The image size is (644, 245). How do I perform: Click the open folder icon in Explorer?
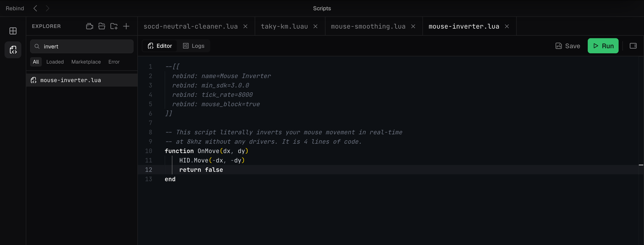(x=102, y=26)
